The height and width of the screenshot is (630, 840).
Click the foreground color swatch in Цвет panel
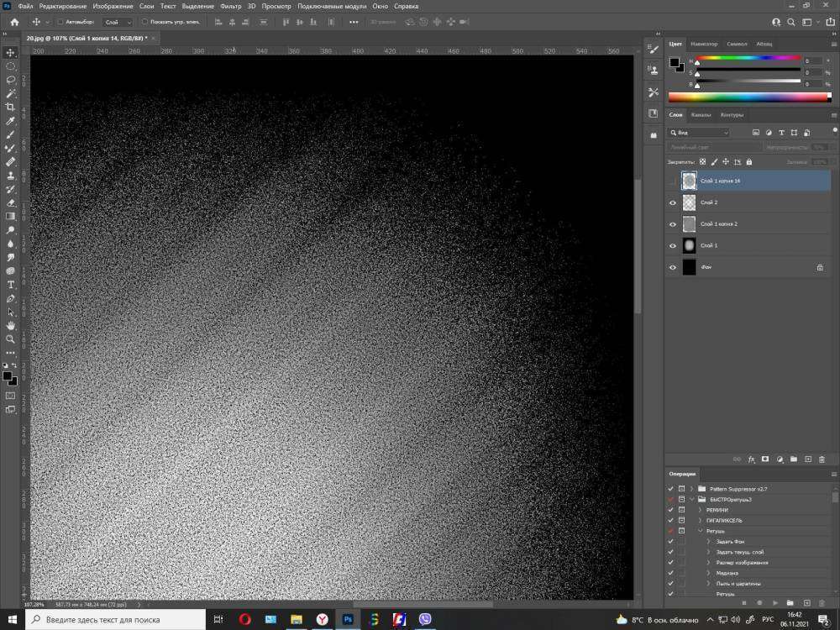674,62
